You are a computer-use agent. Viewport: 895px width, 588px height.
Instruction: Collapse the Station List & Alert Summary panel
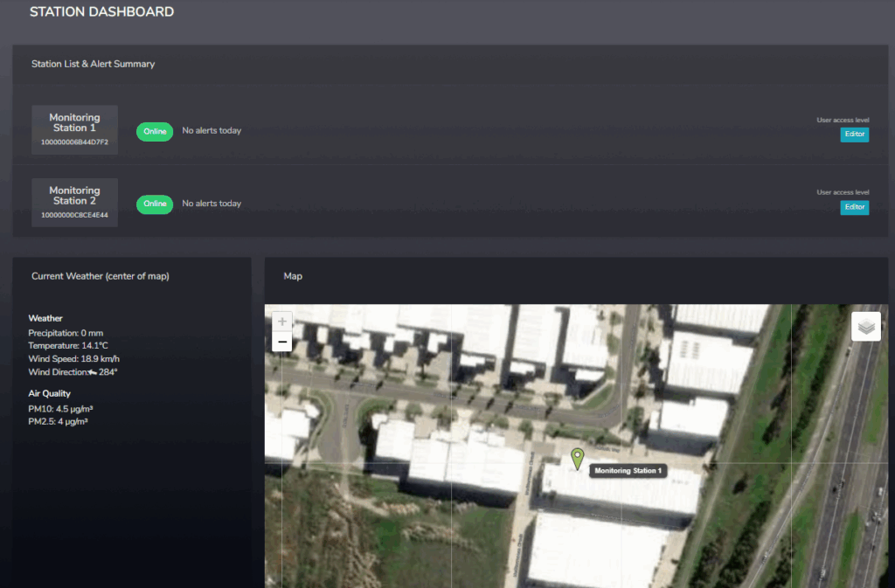(x=94, y=64)
